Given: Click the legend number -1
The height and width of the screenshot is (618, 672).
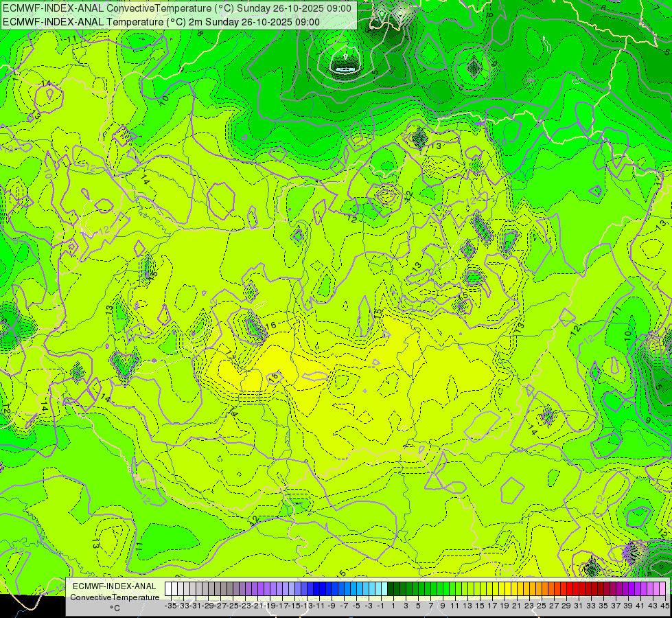Looking at the screenshot, I should 380,606.
